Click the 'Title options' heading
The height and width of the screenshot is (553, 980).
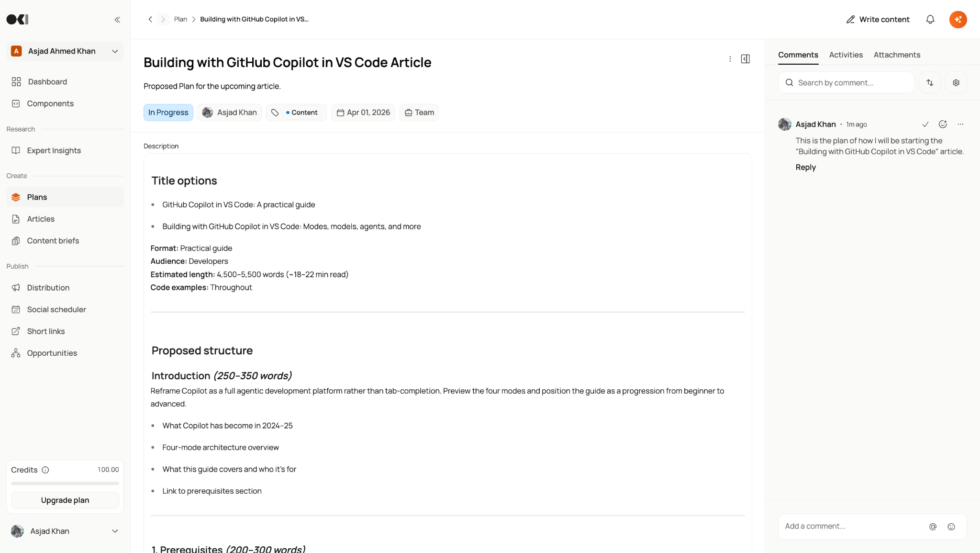click(184, 181)
